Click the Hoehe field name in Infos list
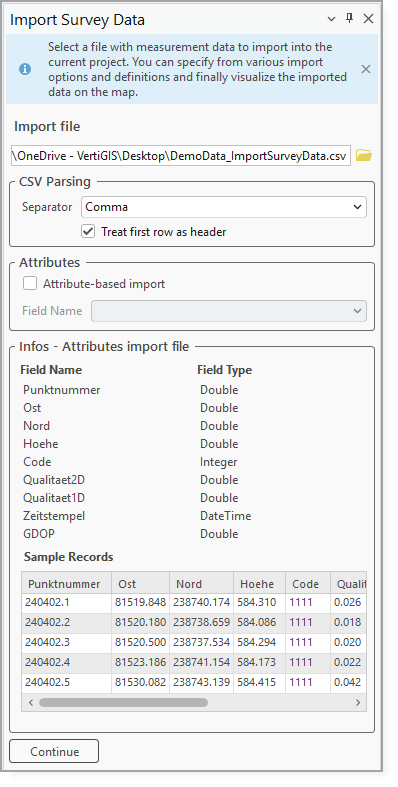Viewport: 398px width, 787px height. click(x=40, y=444)
